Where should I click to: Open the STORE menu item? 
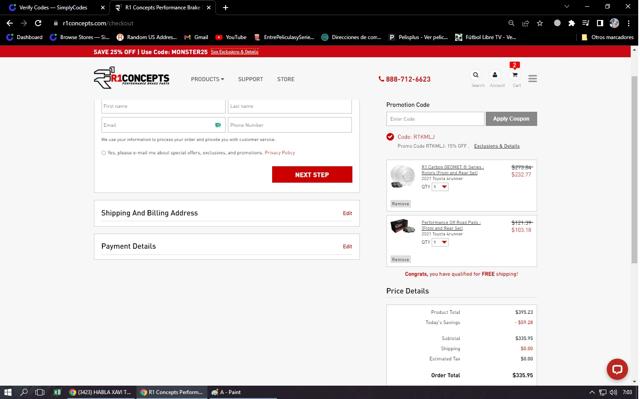pos(285,79)
